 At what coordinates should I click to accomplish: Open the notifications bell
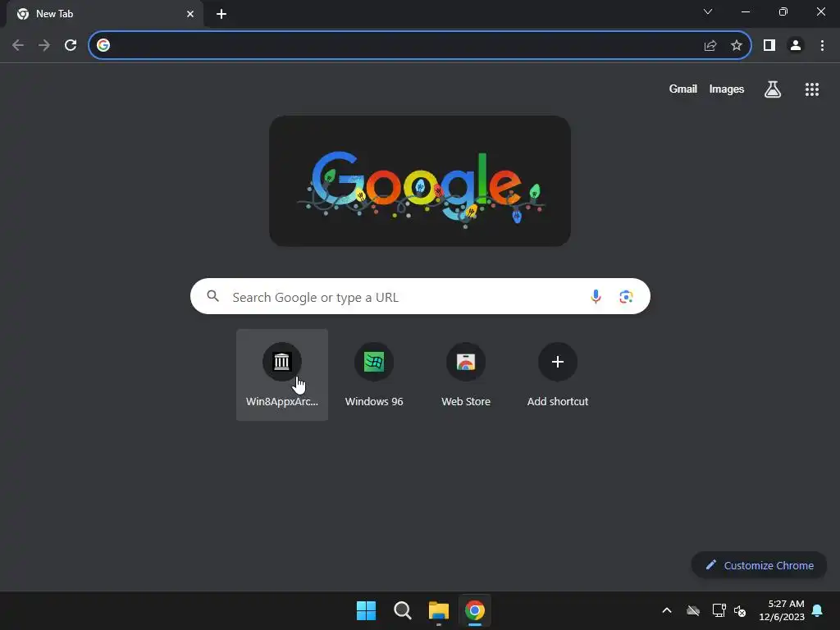(818, 610)
